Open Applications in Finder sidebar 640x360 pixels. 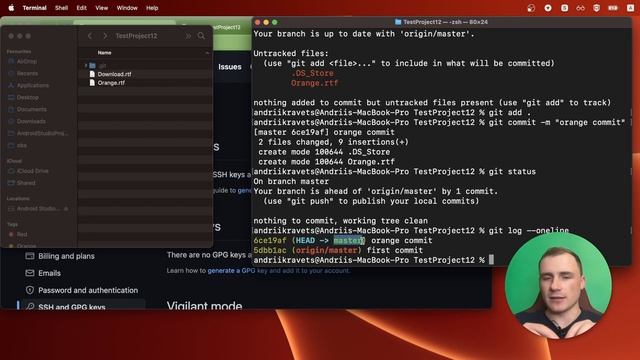click(33, 85)
